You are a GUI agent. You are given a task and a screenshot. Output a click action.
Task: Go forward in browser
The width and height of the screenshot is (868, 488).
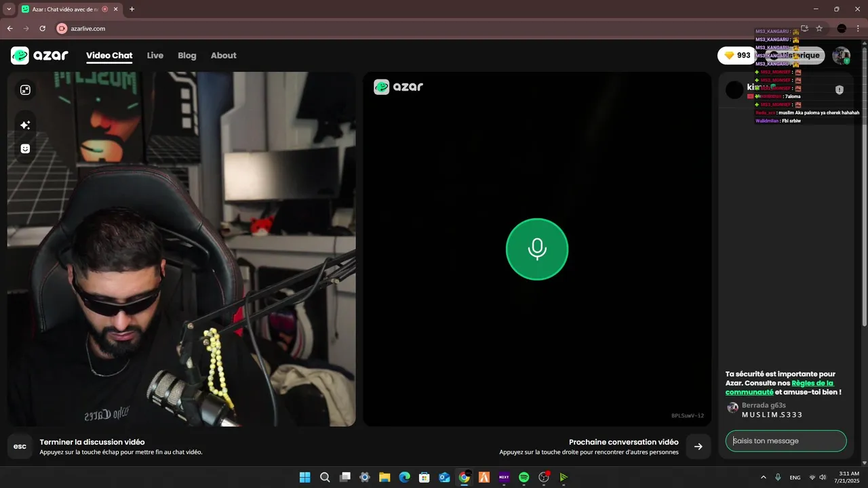[x=26, y=28]
